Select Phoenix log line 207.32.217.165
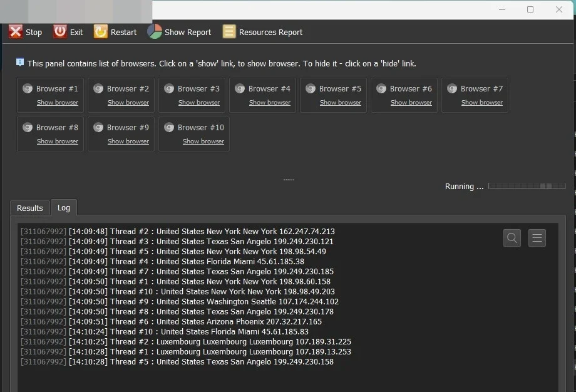Screen dimensions: 576x392 coord(171,321)
